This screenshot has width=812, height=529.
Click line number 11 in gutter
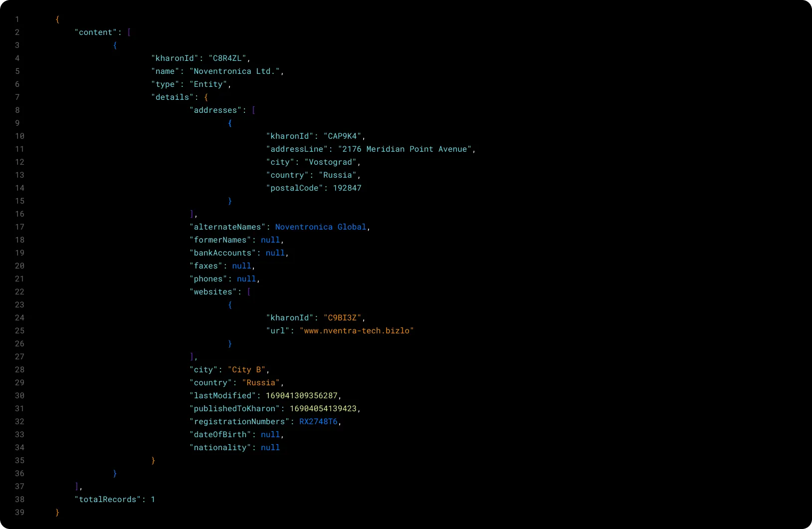[19, 149]
